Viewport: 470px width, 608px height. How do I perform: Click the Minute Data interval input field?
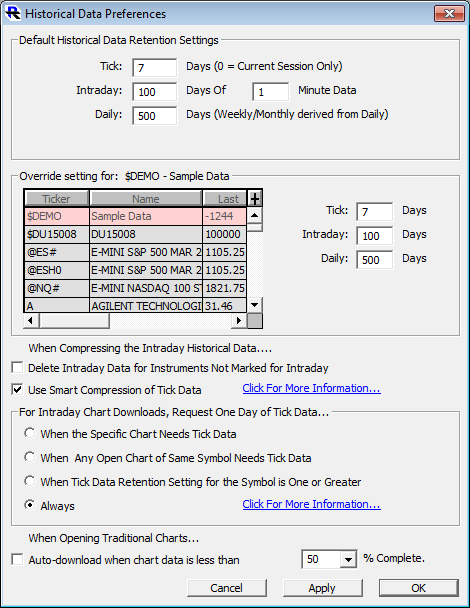point(270,92)
